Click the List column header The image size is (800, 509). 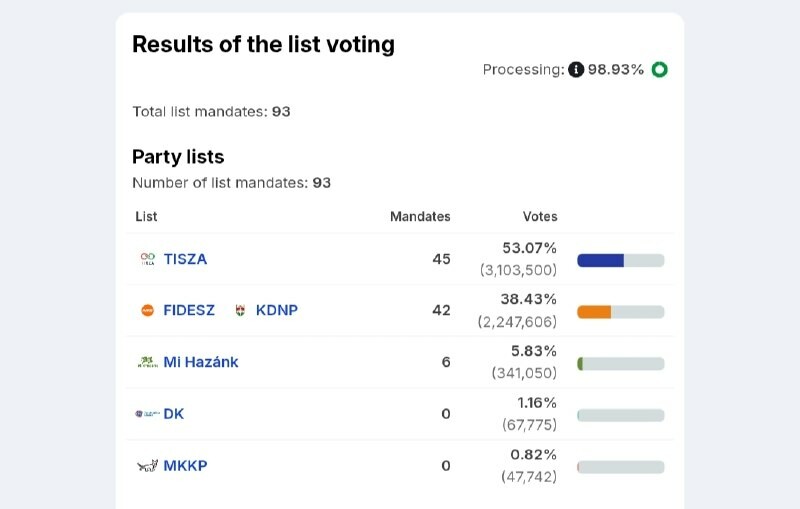(146, 217)
